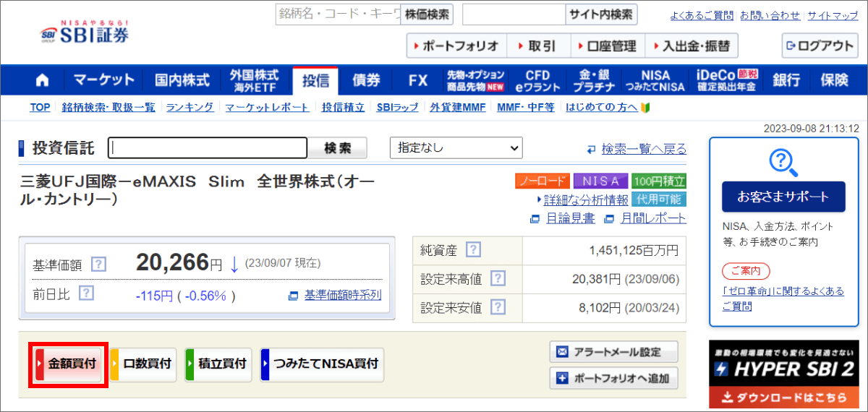Click ポートフォリオへ追加 button
This screenshot has width=868, height=412.
click(x=614, y=377)
